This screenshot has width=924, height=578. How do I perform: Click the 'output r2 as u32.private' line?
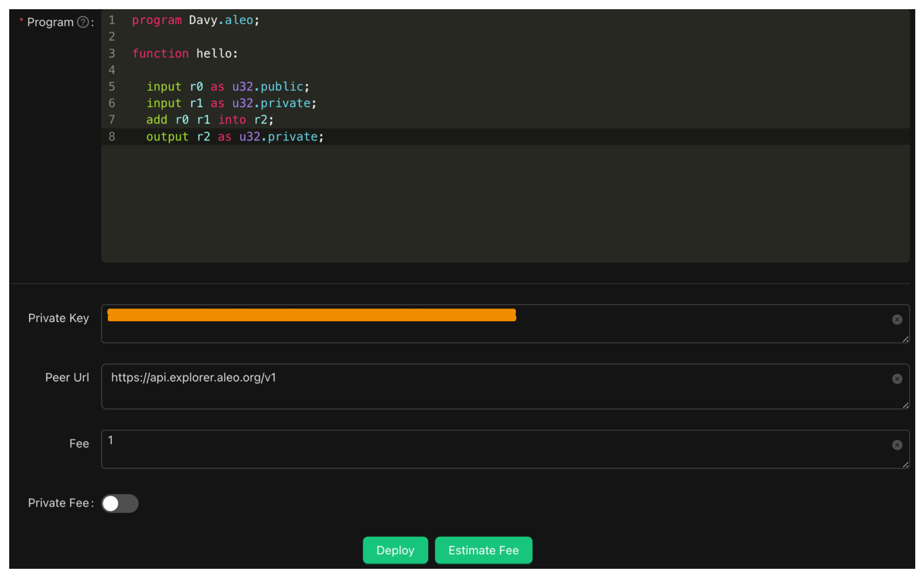pyautogui.click(x=234, y=137)
